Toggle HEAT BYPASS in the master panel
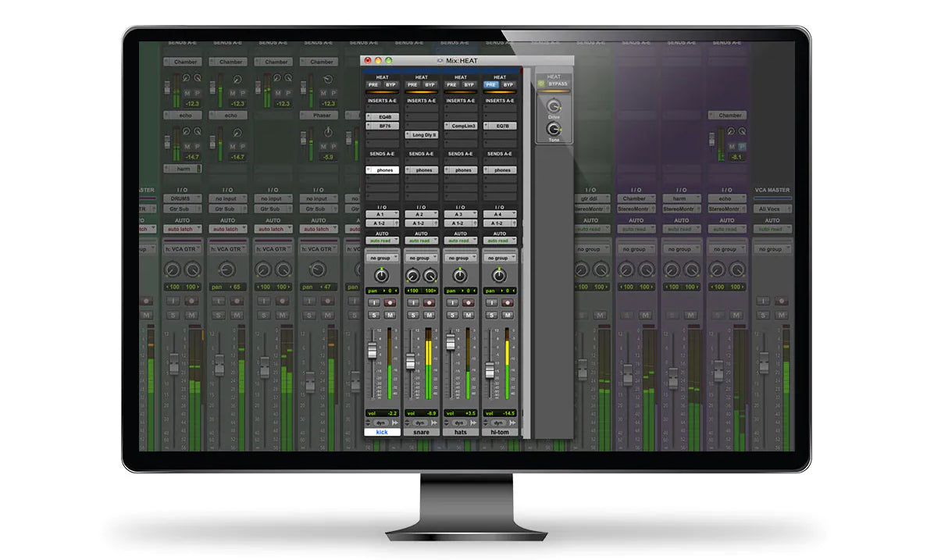 click(558, 84)
